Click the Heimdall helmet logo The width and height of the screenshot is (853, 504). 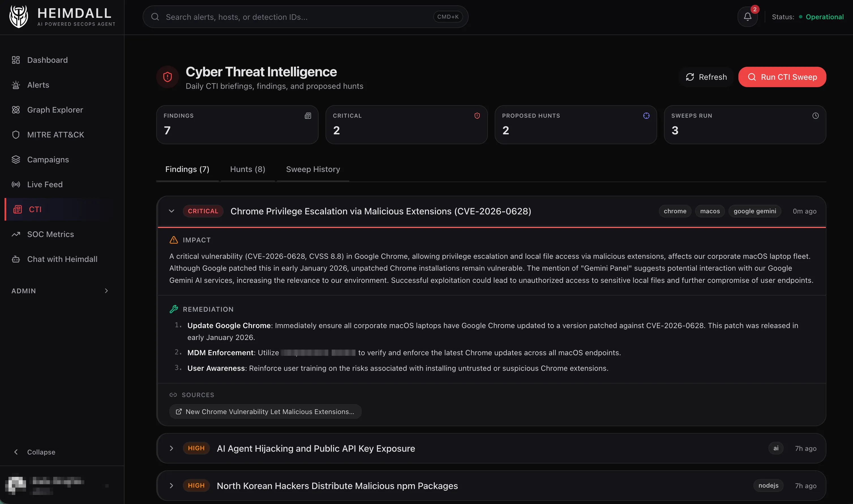pyautogui.click(x=19, y=16)
